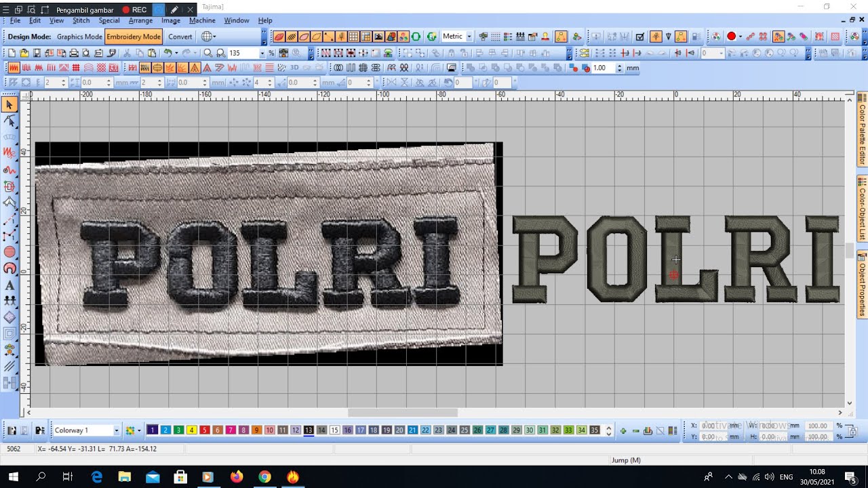
Task: Open the Arrange menu
Action: [x=141, y=20]
